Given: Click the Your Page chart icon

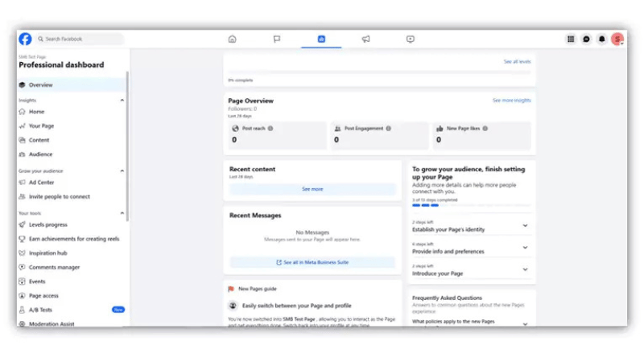Looking at the screenshot, I should click(x=23, y=126).
